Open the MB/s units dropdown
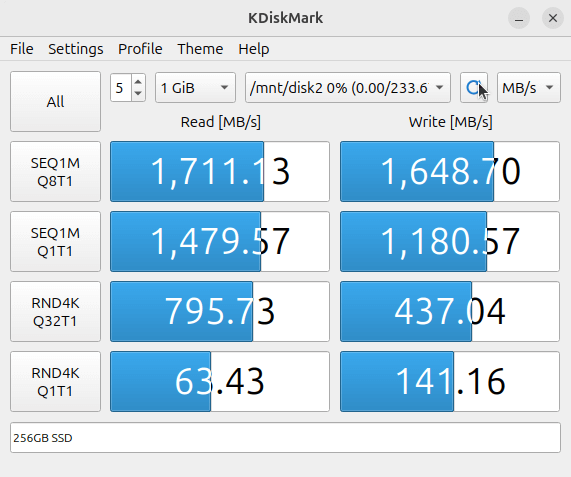 coord(529,87)
